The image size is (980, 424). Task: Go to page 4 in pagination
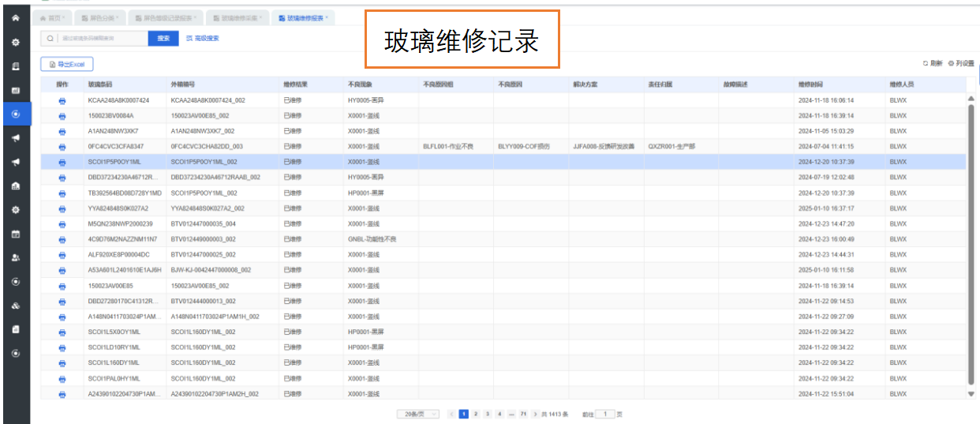[499, 414]
